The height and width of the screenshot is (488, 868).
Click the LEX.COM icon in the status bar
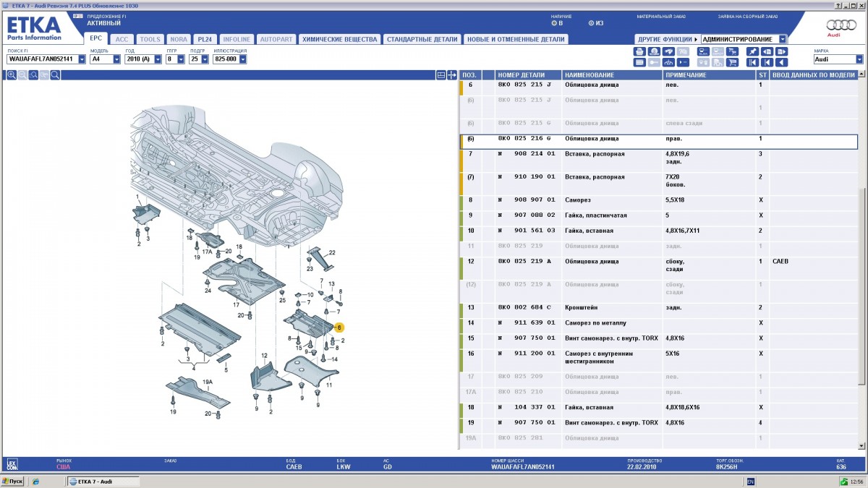[12, 464]
